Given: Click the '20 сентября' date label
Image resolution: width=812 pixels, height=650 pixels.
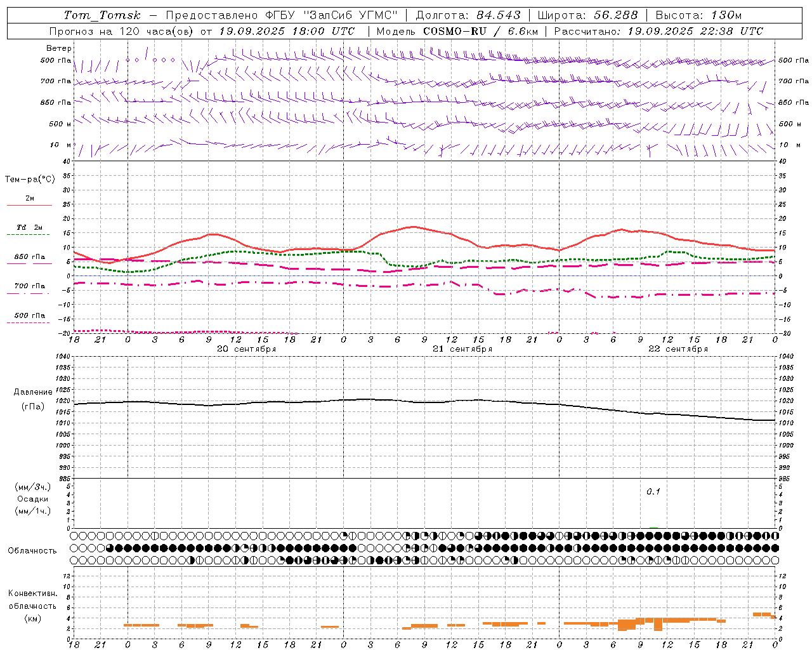Looking at the screenshot, I should 246,348.
